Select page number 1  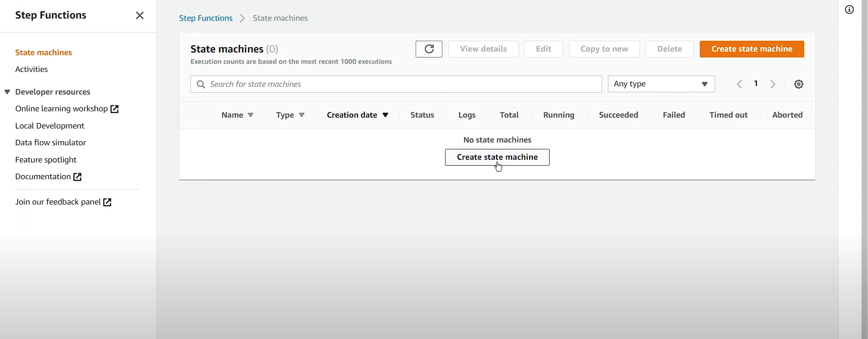tap(756, 84)
